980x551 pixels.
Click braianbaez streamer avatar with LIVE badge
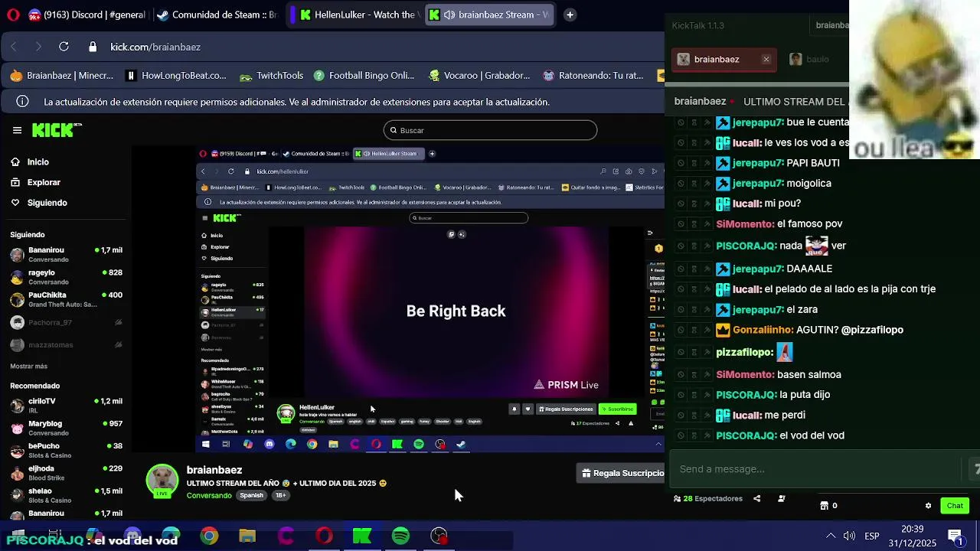click(x=162, y=481)
